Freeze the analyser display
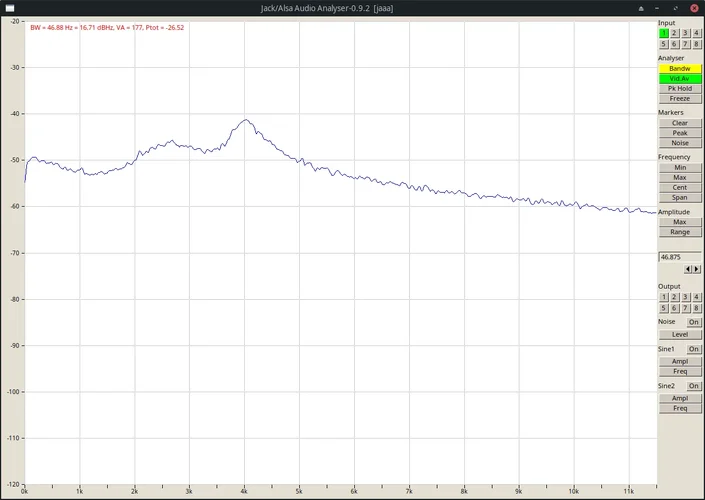The height and width of the screenshot is (500, 705). 680,98
